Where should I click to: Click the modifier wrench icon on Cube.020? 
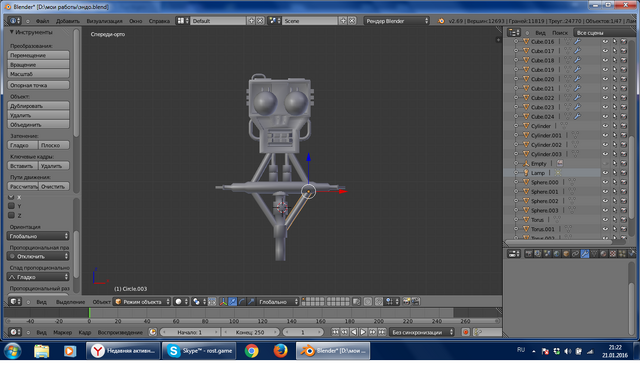point(577,79)
